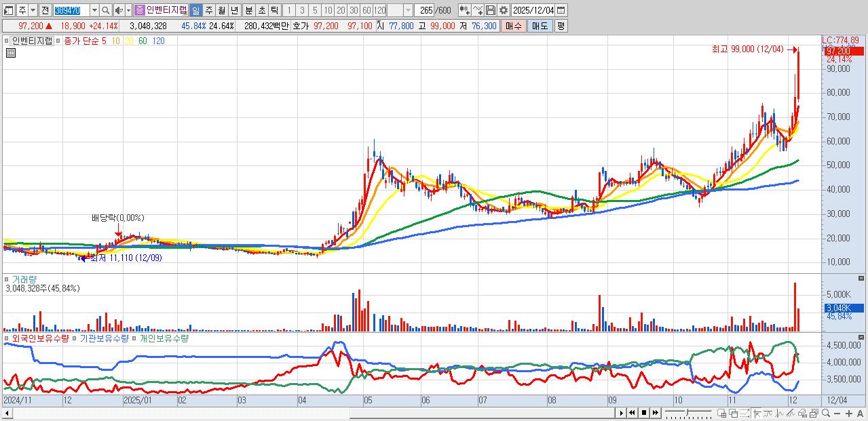
Task: Choose the 60 interval button
Action: coord(366,10)
